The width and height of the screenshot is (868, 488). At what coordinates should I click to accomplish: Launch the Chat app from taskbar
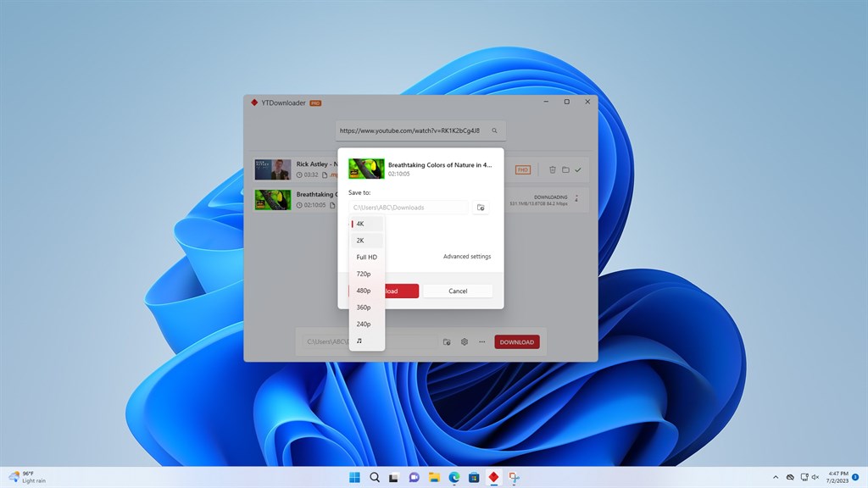414,477
